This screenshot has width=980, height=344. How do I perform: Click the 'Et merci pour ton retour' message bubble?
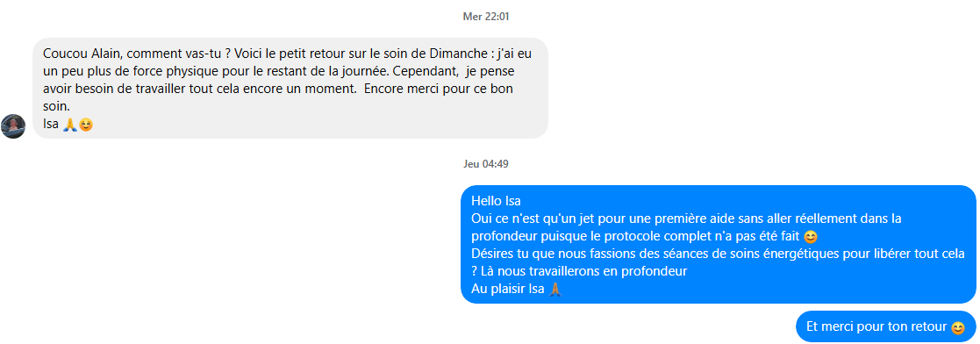885,326
